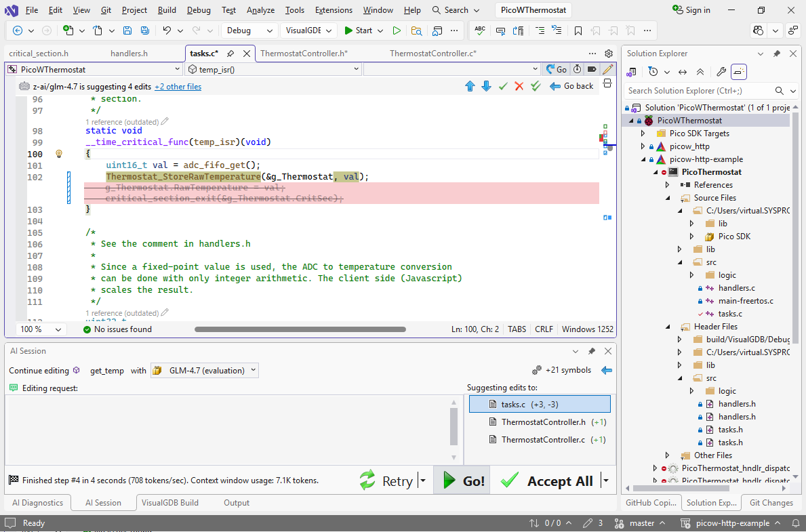
Task: Click the Undo toolbar icon
Action: point(167,30)
